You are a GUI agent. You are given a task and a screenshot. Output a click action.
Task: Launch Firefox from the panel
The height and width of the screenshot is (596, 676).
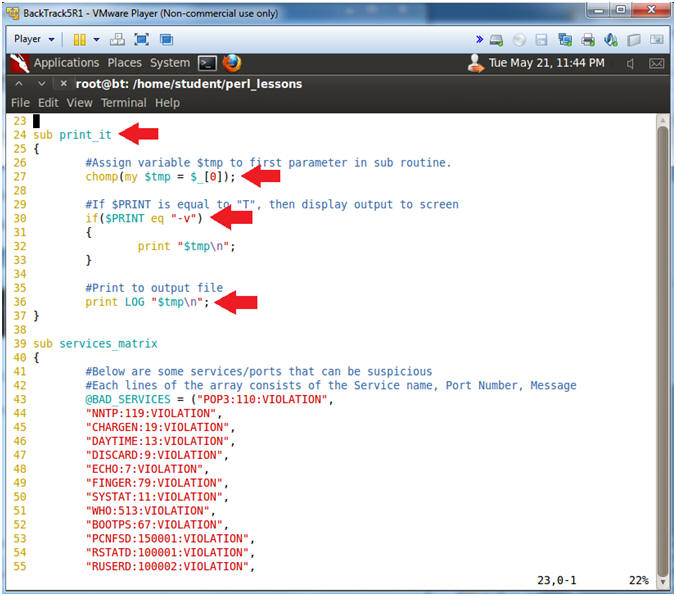click(x=232, y=63)
